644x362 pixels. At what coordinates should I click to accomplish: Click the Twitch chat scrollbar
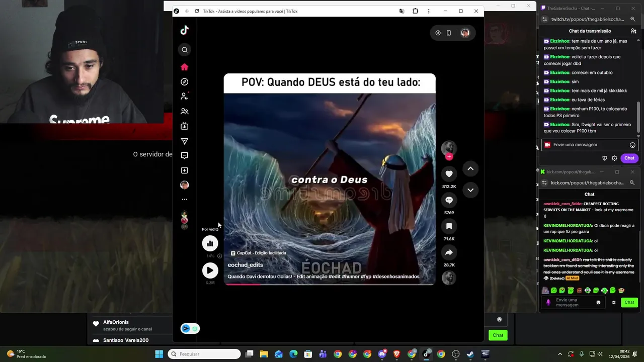coord(639,117)
